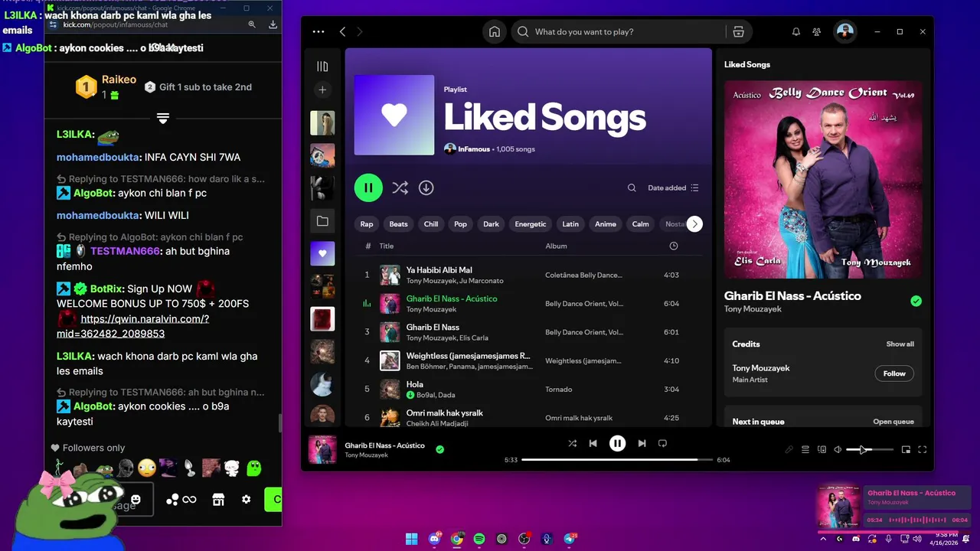Open Connect to a device icon
Image resolution: width=980 pixels, height=551 pixels.
pos(822,450)
